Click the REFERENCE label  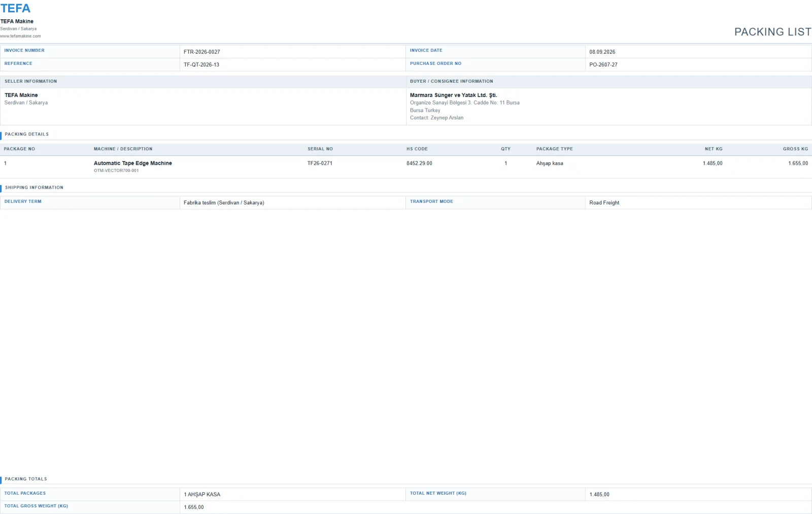tap(18, 63)
